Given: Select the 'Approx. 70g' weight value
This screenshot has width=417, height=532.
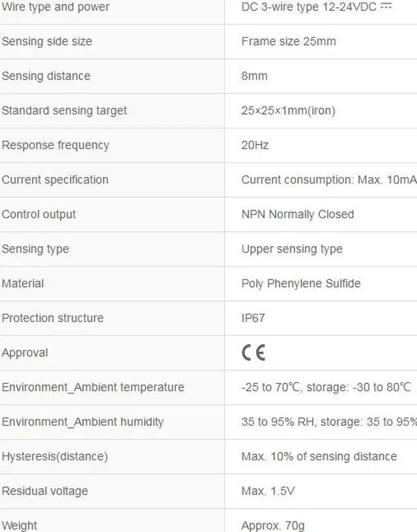Looking at the screenshot, I should [272, 525].
